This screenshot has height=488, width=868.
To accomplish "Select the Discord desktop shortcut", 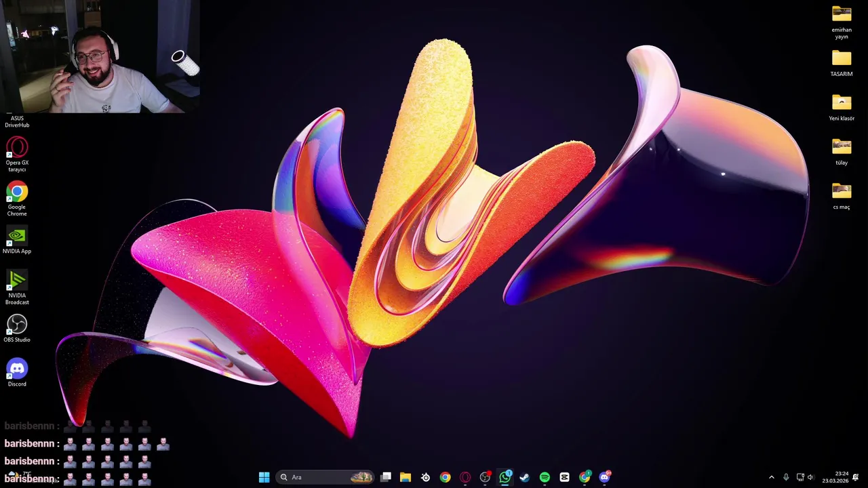I will point(17,373).
